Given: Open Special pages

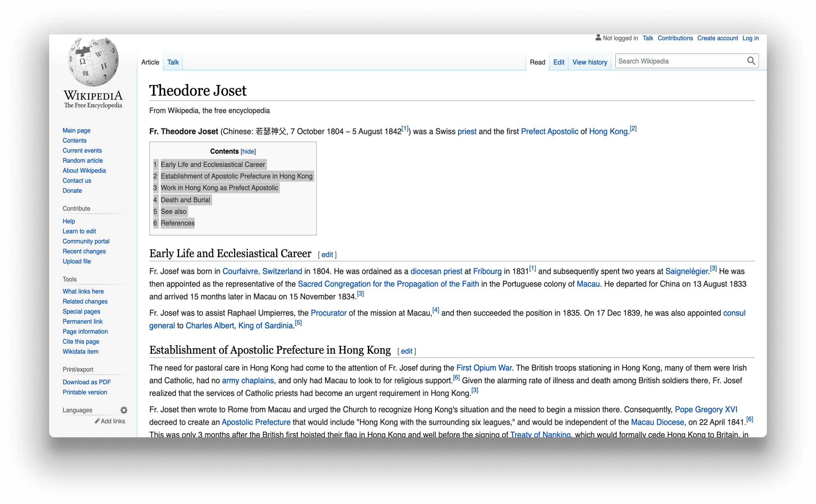Looking at the screenshot, I should click(x=81, y=311).
